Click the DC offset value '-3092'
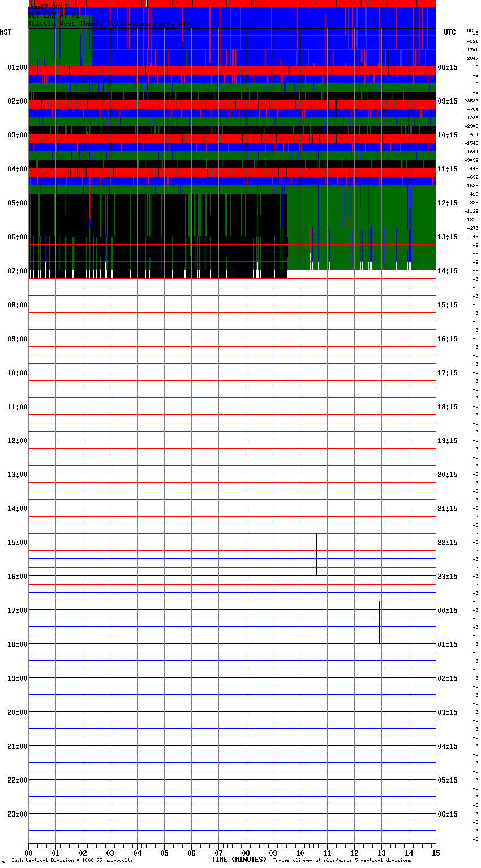This screenshot has width=481, height=868. coord(471,160)
